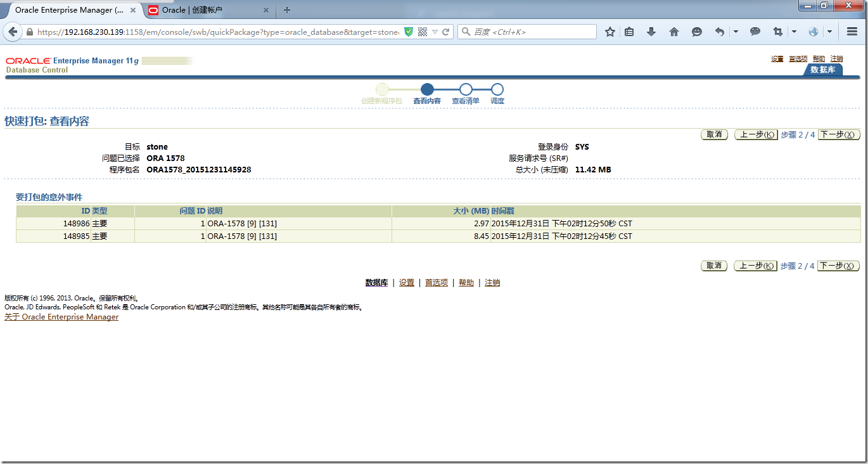Close the Oracle Enterprise Manager tab
The image size is (868, 464).
point(133,10)
